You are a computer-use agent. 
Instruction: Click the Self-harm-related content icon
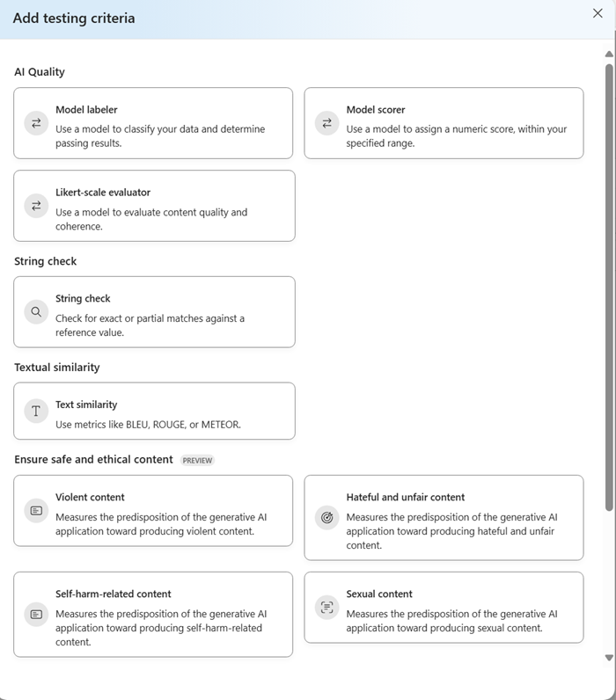(36, 615)
